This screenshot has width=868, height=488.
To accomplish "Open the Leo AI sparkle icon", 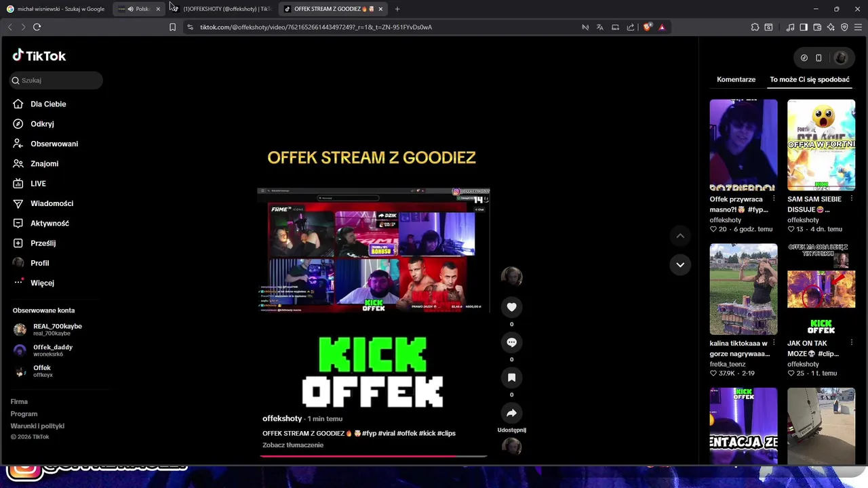I will coord(831,27).
